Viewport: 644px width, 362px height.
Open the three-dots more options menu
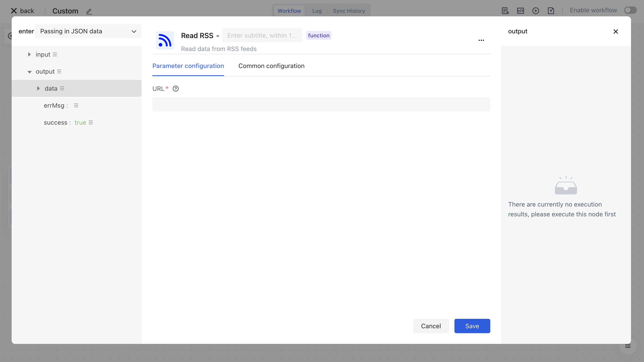pyautogui.click(x=481, y=40)
